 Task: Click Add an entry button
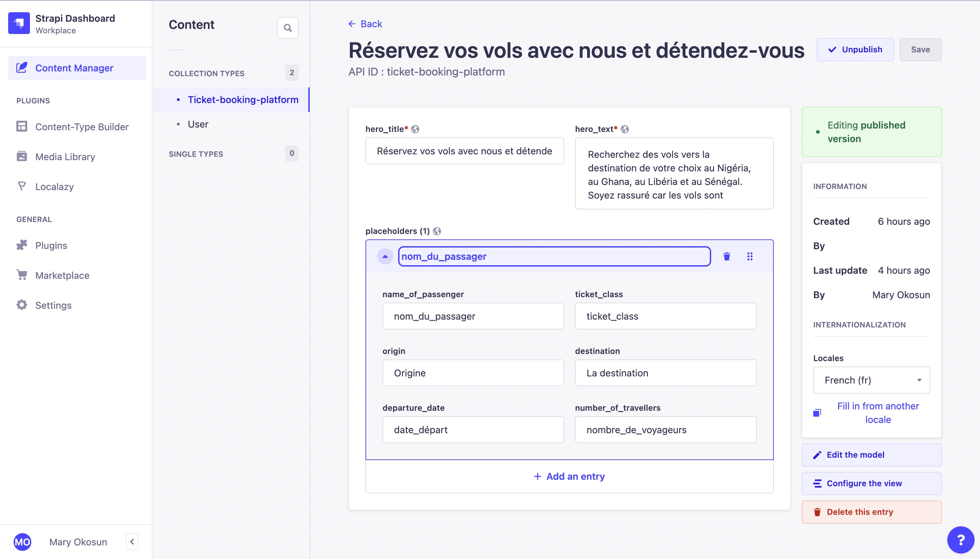coord(569,476)
